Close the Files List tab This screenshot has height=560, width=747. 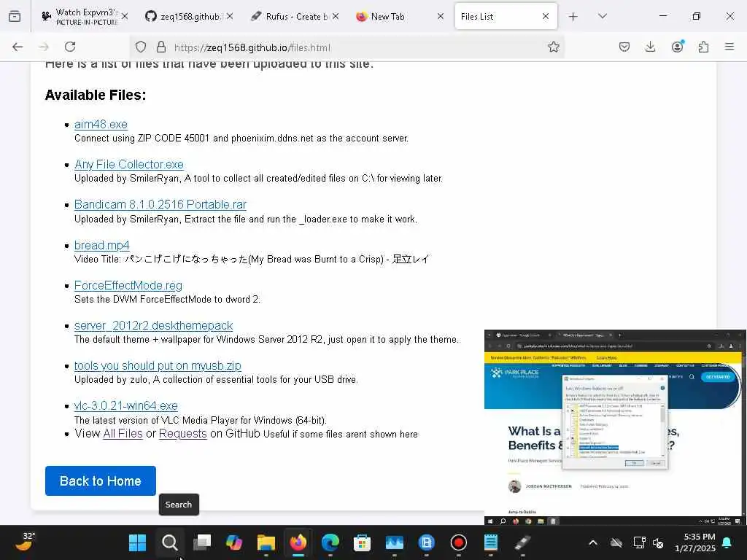click(x=546, y=16)
